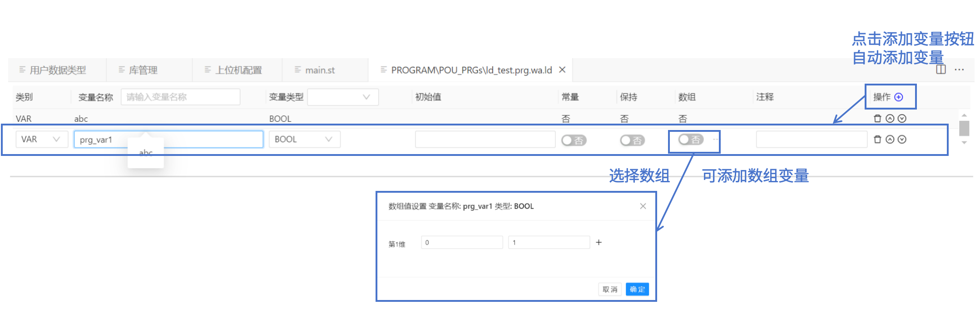
Task: Move abc variable row up
Action: [890, 119]
